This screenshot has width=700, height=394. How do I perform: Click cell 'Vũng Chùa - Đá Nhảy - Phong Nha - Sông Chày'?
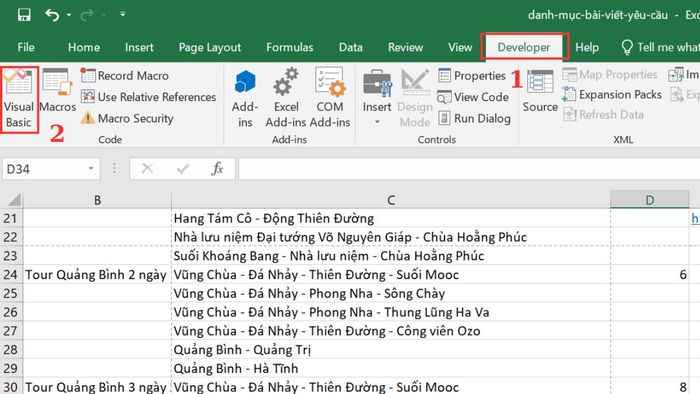coord(391,293)
